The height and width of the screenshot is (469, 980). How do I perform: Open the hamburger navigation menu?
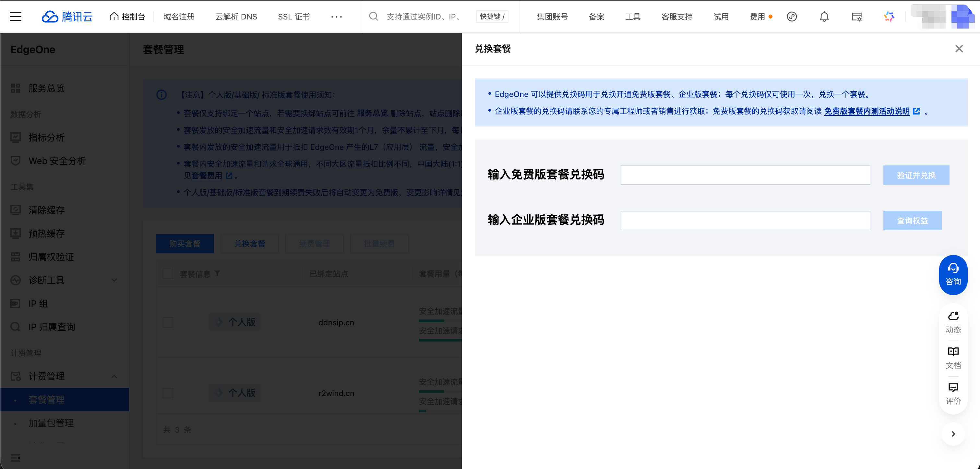(x=16, y=16)
